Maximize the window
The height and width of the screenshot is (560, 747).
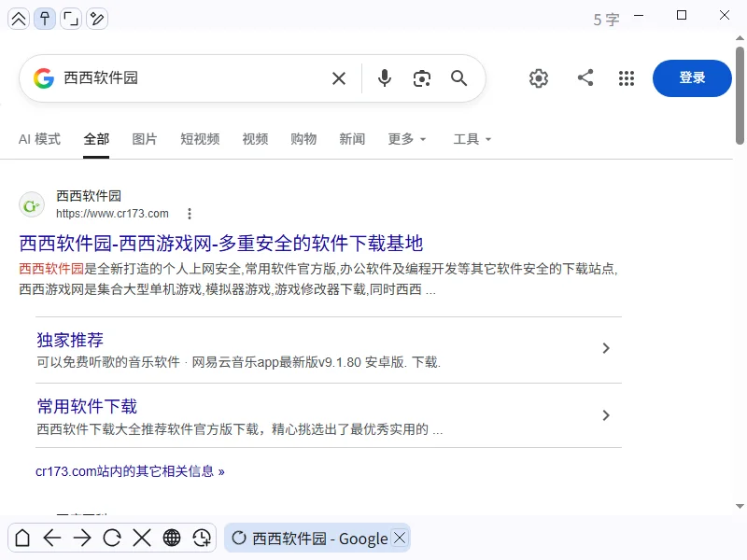(682, 15)
